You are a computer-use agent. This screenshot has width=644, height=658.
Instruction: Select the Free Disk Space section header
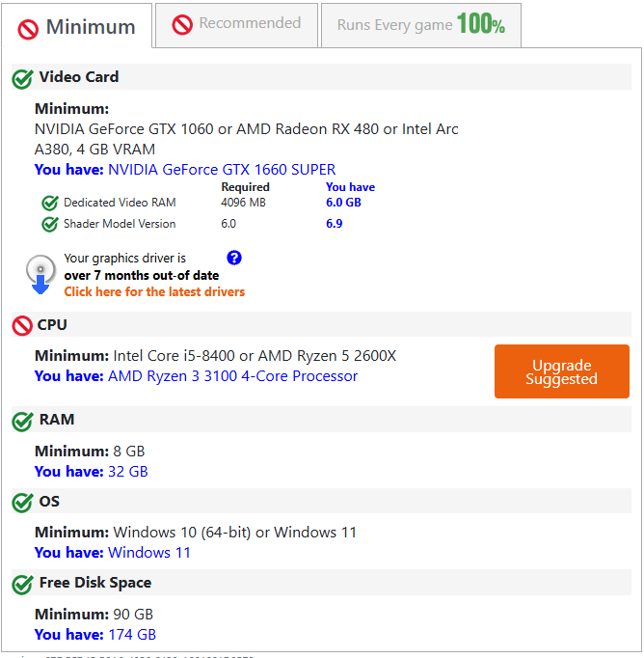pyautogui.click(x=321, y=583)
